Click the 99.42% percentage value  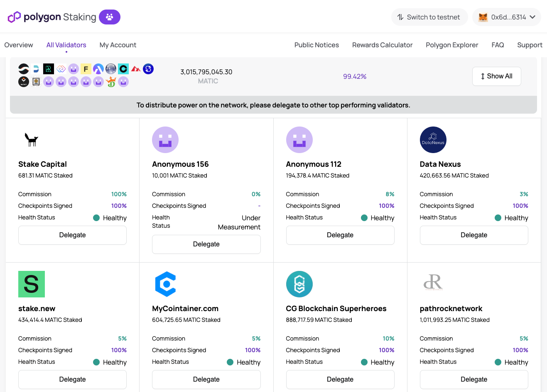(355, 76)
